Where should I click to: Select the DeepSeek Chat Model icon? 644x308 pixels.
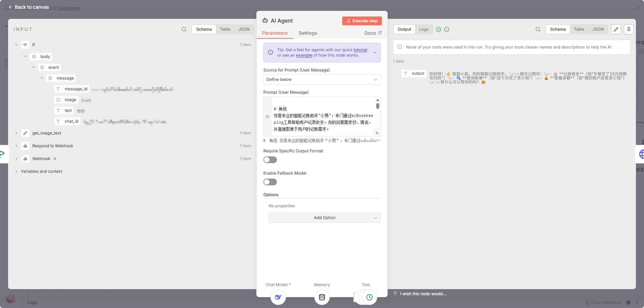(278, 298)
